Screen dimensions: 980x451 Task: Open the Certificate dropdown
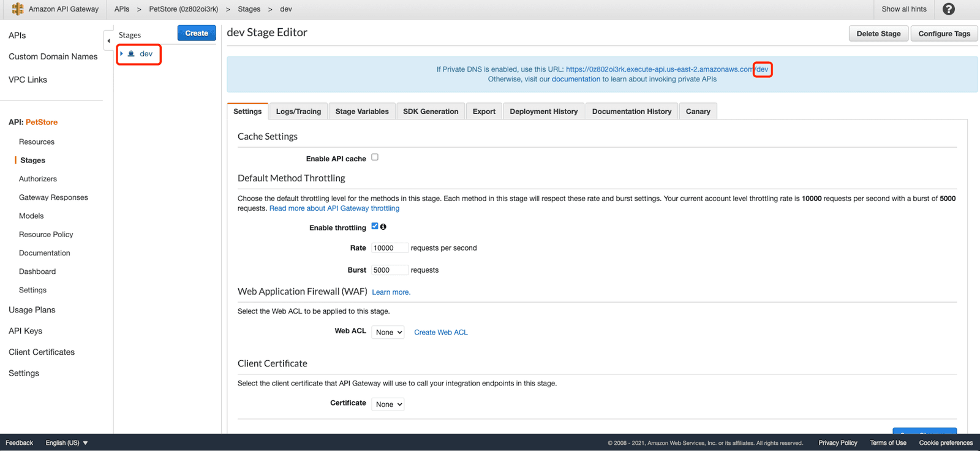point(388,404)
